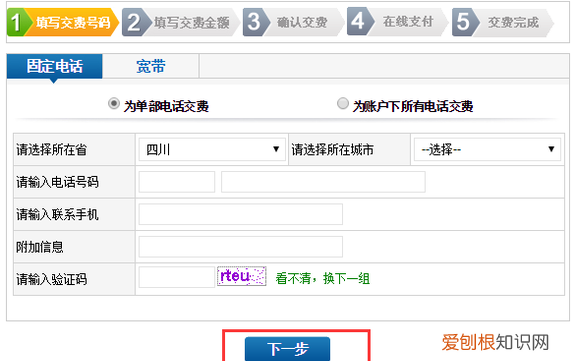
Task: Focus the 附加信息 input field
Action: [241, 247]
